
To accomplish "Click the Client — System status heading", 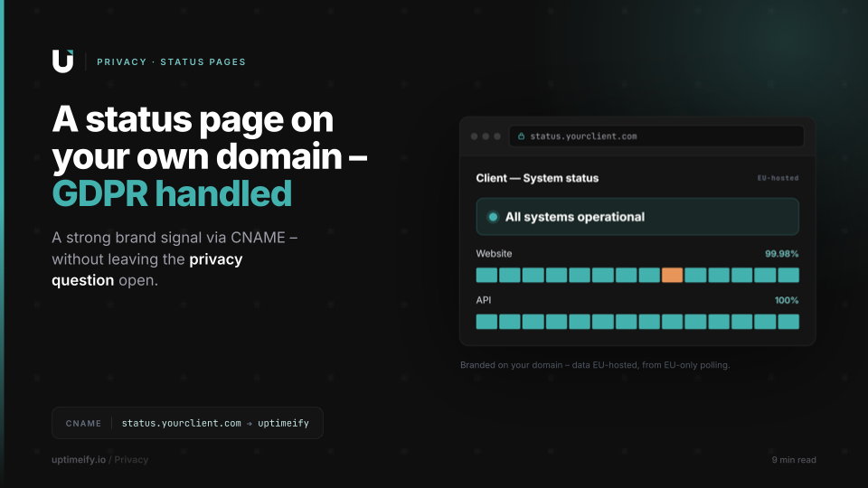I will click(x=537, y=178).
